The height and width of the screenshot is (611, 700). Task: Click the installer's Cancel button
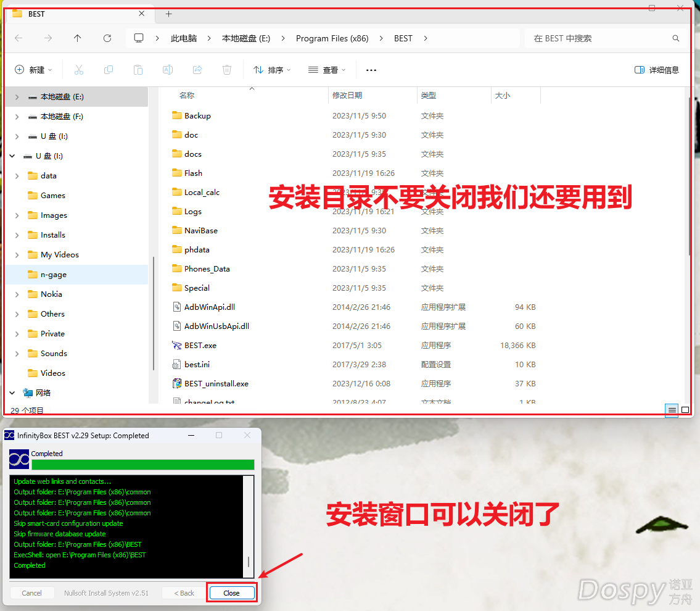[31, 592]
